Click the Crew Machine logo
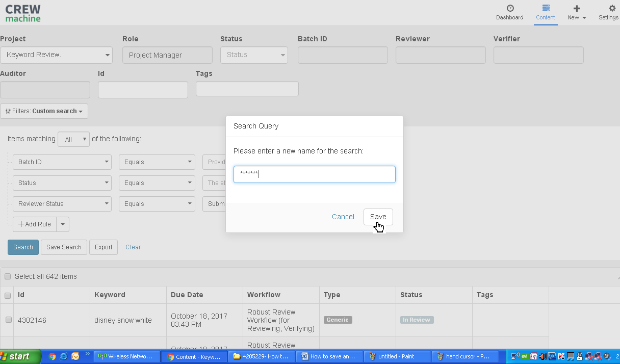The image size is (620, 364). pos(23,13)
